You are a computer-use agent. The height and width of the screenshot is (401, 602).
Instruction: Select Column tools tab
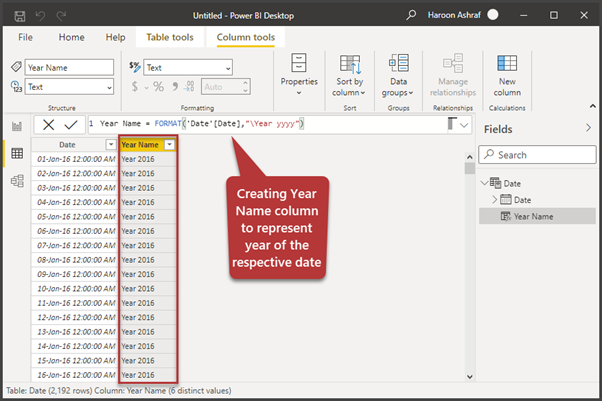tap(246, 37)
